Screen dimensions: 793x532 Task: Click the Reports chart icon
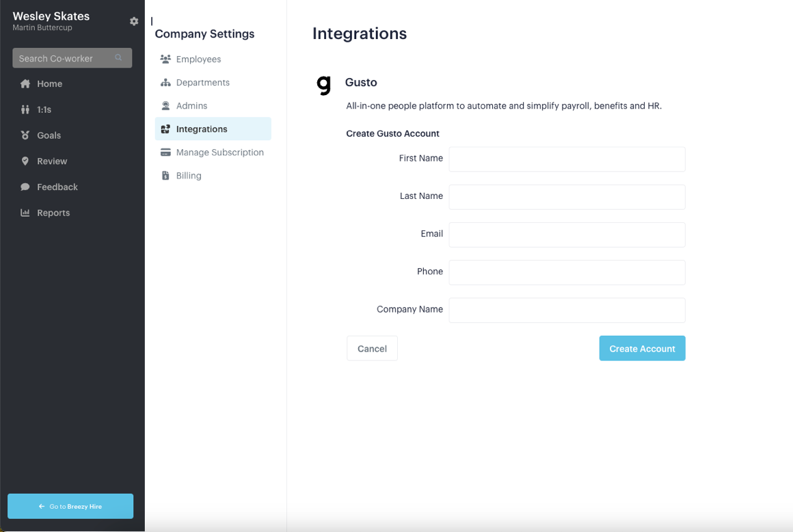(x=25, y=213)
